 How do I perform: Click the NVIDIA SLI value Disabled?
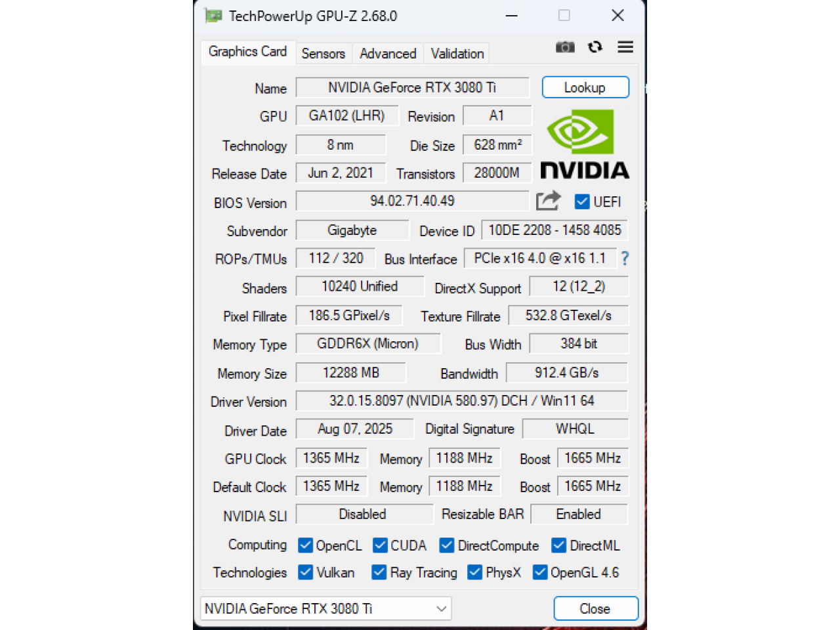[364, 514]
